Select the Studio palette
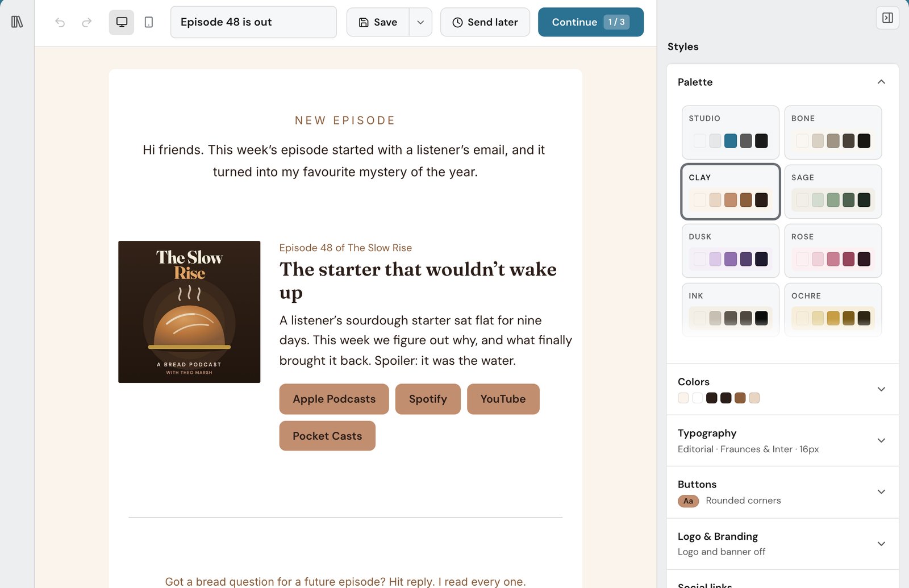Viewport: 909px width, 588px height. coord(731,132)
